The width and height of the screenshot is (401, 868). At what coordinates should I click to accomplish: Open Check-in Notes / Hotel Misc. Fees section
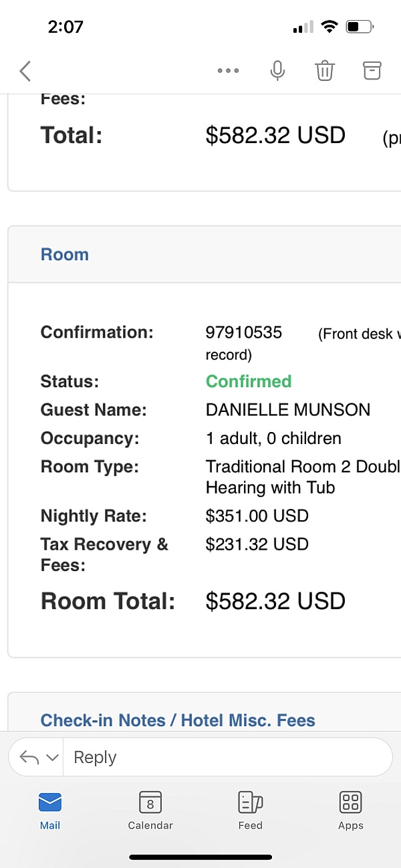[x=178, y=720]
